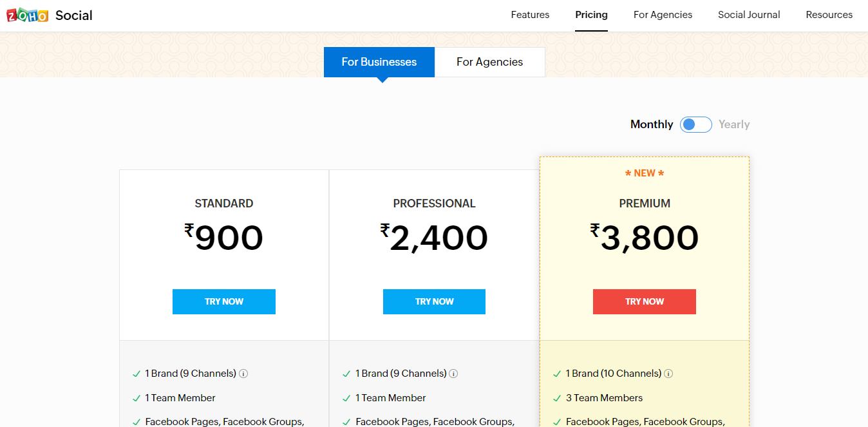Click Facebook Pages line in Professional plan
The width and height of the screenshot is (868, 427).
click(435, 422)
